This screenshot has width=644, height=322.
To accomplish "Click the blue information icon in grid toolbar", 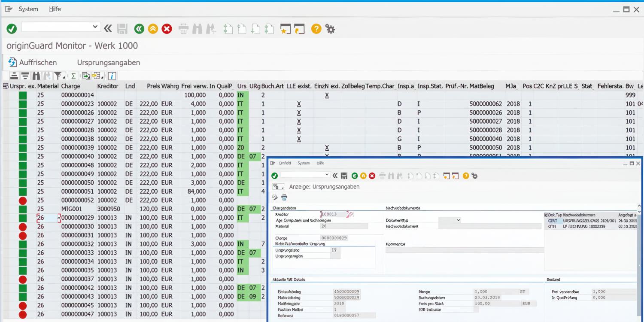I will click(x=112, y=76).
